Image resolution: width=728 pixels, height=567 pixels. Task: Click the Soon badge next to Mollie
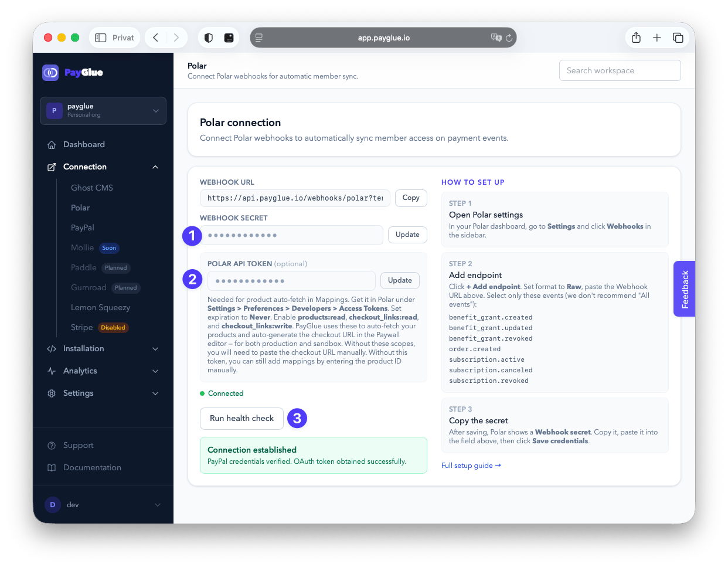(109, 248)
